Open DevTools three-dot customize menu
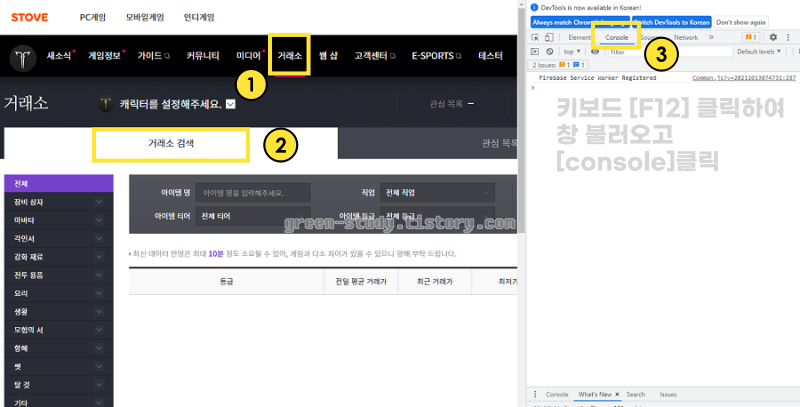 point(789,37)
